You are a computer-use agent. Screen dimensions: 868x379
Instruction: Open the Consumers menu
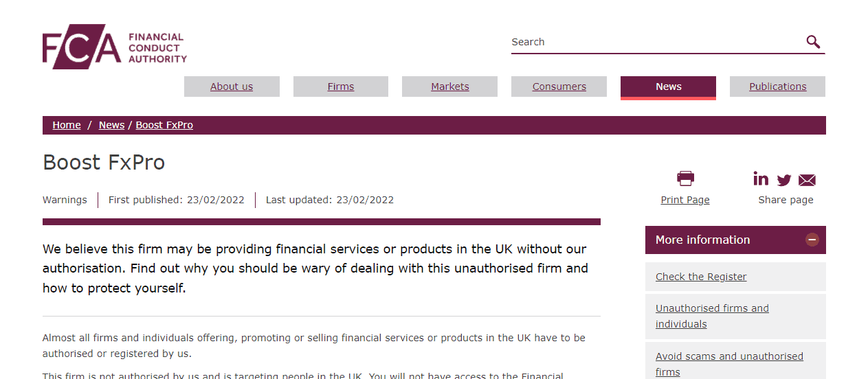[x=559, y=87]
